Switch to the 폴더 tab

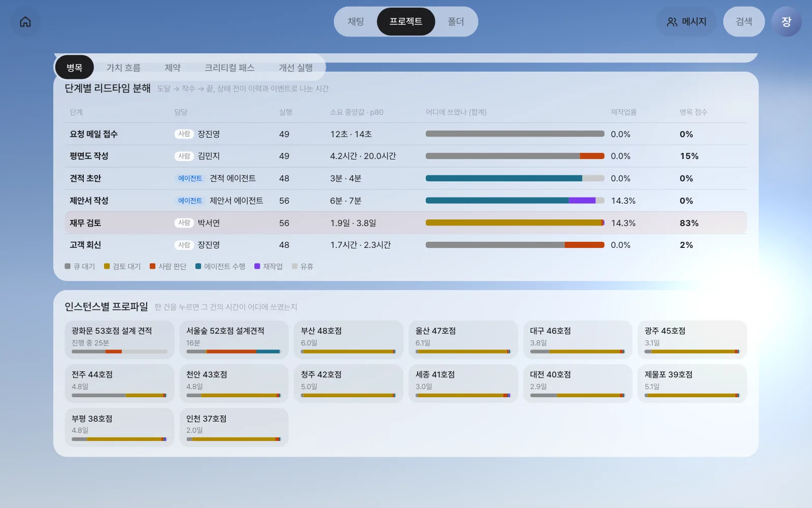click(456, 22)
